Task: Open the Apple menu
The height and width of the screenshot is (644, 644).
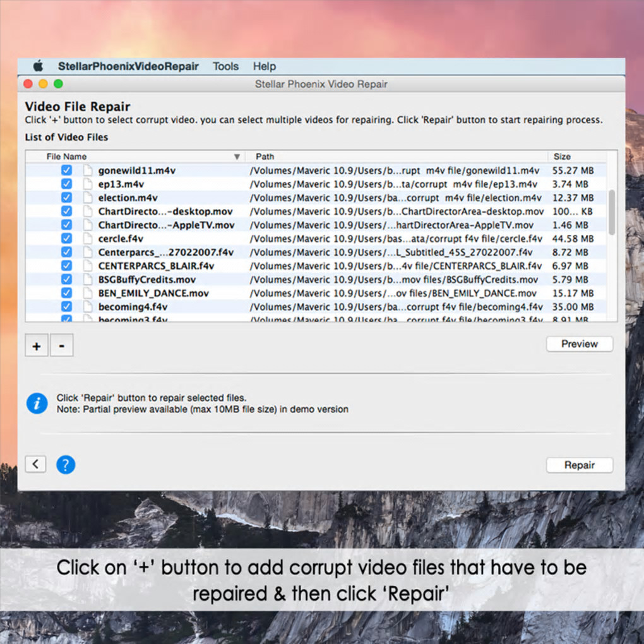Action: [38, 66]
